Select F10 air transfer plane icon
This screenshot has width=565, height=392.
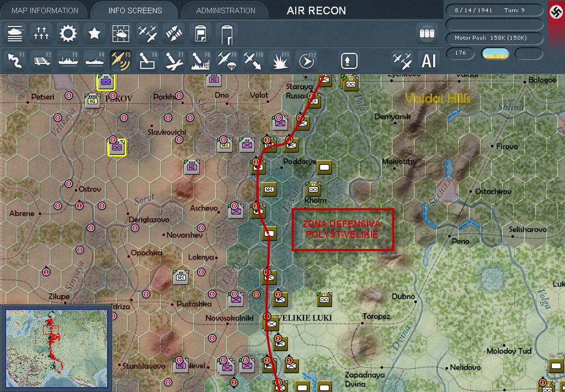click(254, 60)
